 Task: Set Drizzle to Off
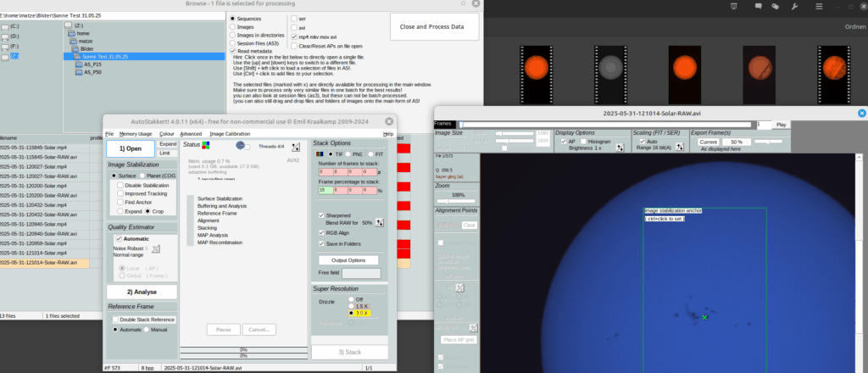pos(351,299)
